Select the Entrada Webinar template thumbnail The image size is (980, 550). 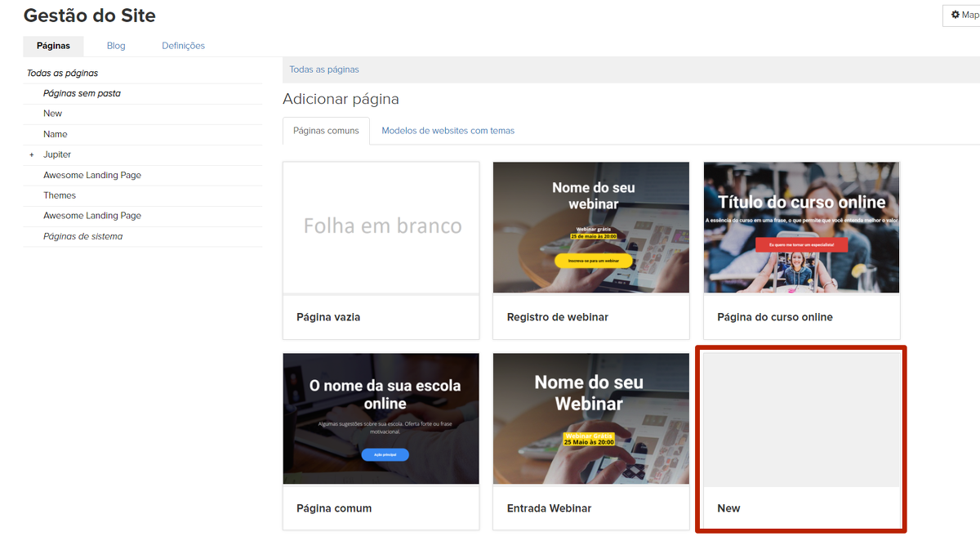coord(590,418)
